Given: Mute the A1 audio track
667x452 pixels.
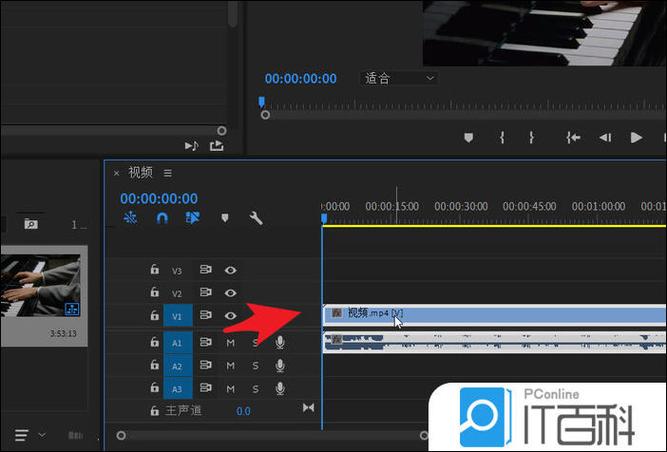Looking at the screenshot, I should 230,343.
